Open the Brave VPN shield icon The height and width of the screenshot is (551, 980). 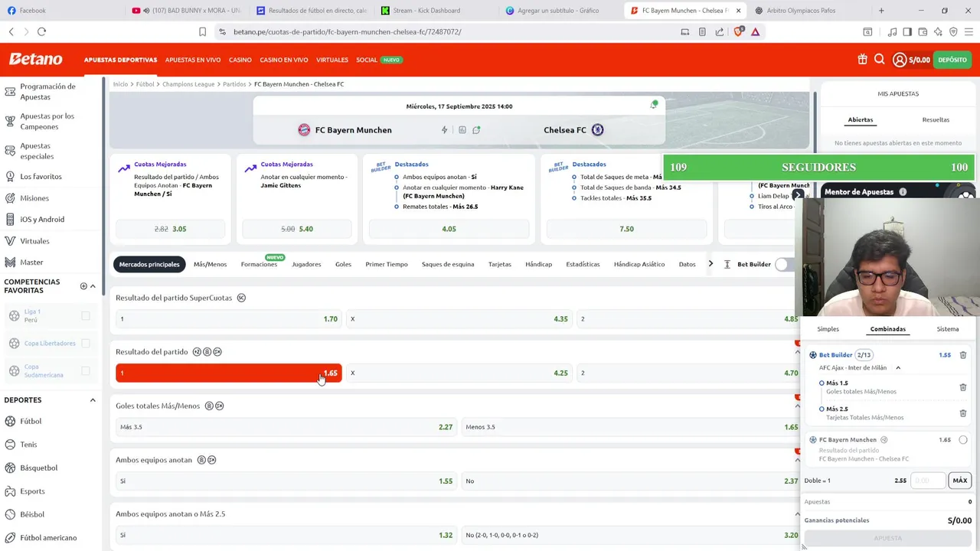point(953,31)
